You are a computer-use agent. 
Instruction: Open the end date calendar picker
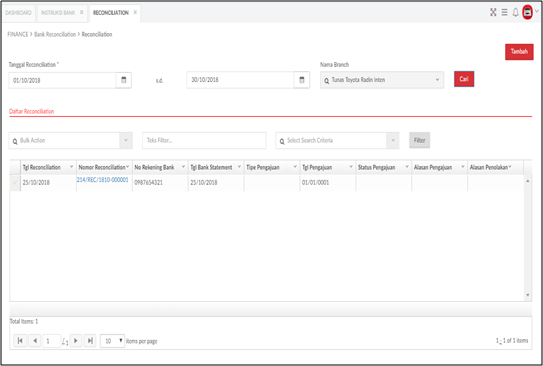[x=302, y=80]
